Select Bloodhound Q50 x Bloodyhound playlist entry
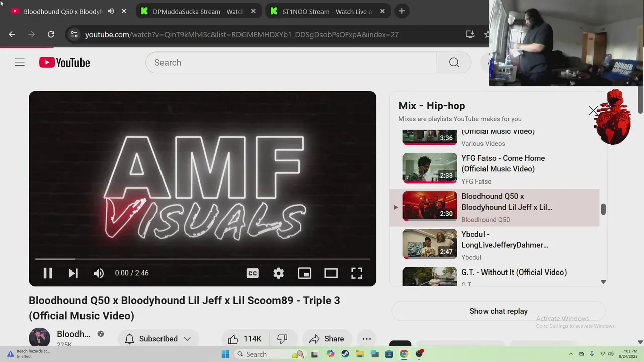The image size is (644, 362). tap(495, 207)
